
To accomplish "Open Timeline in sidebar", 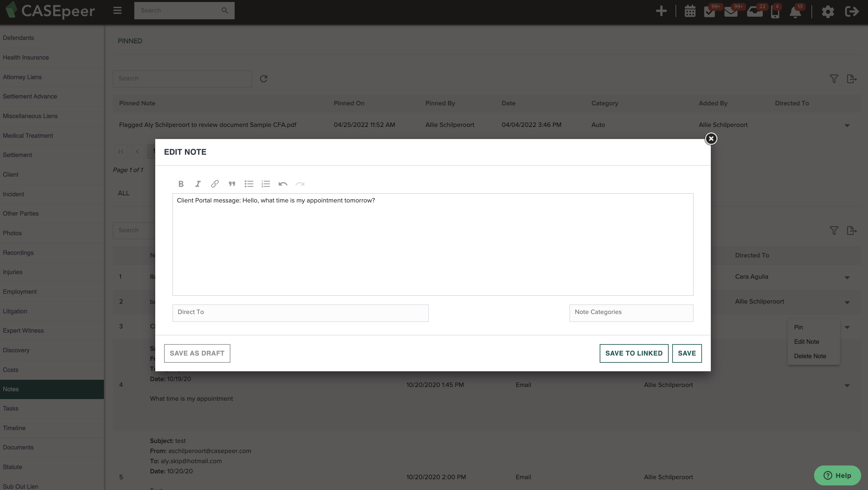I will coord(52,428).
